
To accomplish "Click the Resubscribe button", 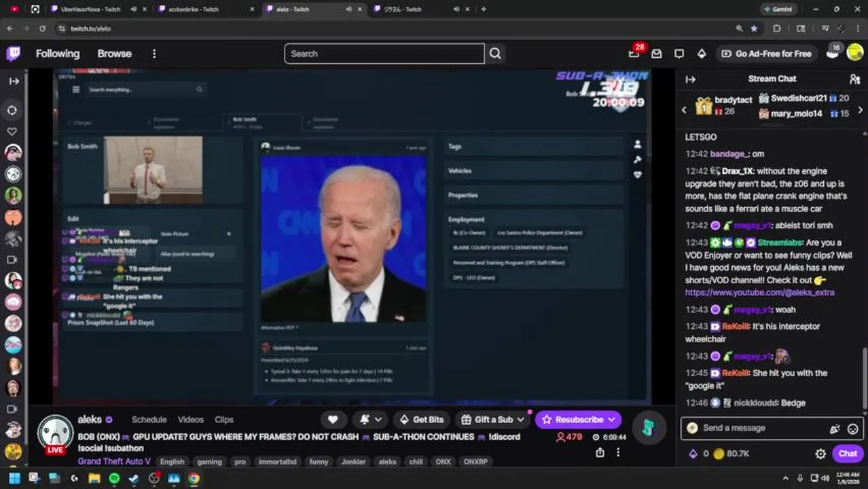I will tap(578, 420).
